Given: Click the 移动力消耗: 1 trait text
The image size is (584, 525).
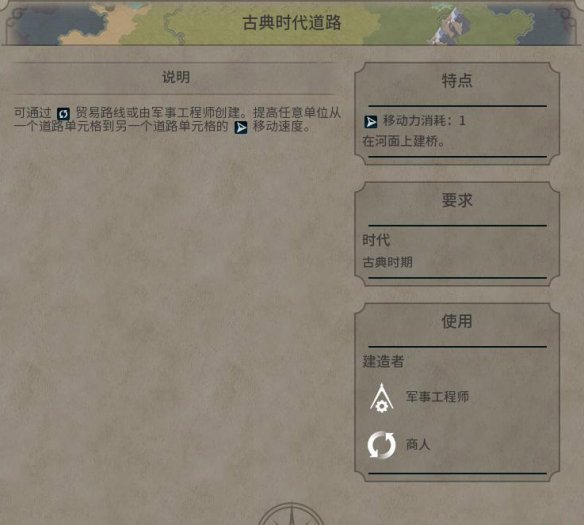Looking at the screenshot, I should (x=424, y=121).
